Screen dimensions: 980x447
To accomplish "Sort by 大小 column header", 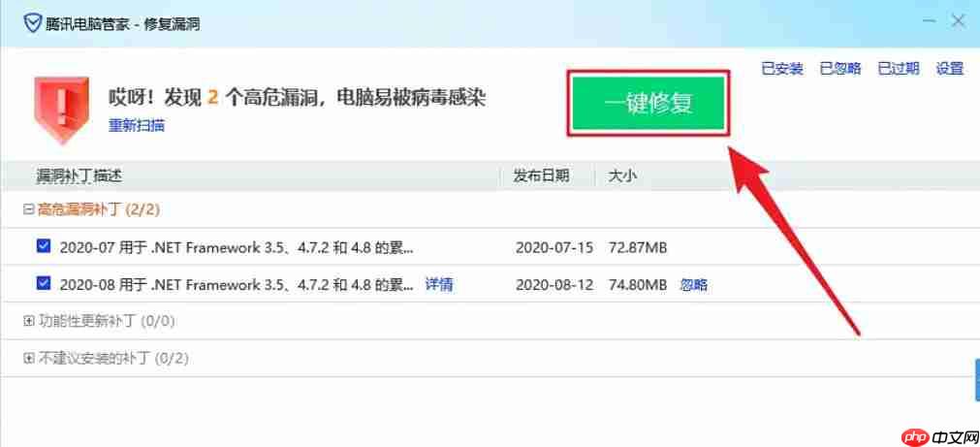I will coord(622,176).
